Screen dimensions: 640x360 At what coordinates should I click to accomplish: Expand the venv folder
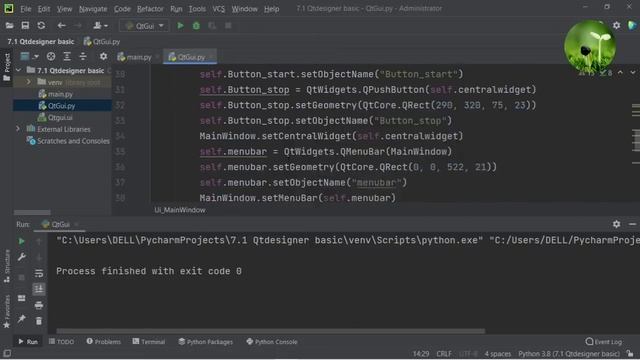[29, 82]
